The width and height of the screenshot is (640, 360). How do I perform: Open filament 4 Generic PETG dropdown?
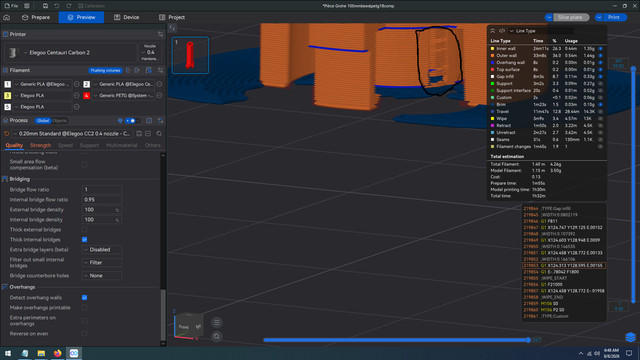coord(124,96)
